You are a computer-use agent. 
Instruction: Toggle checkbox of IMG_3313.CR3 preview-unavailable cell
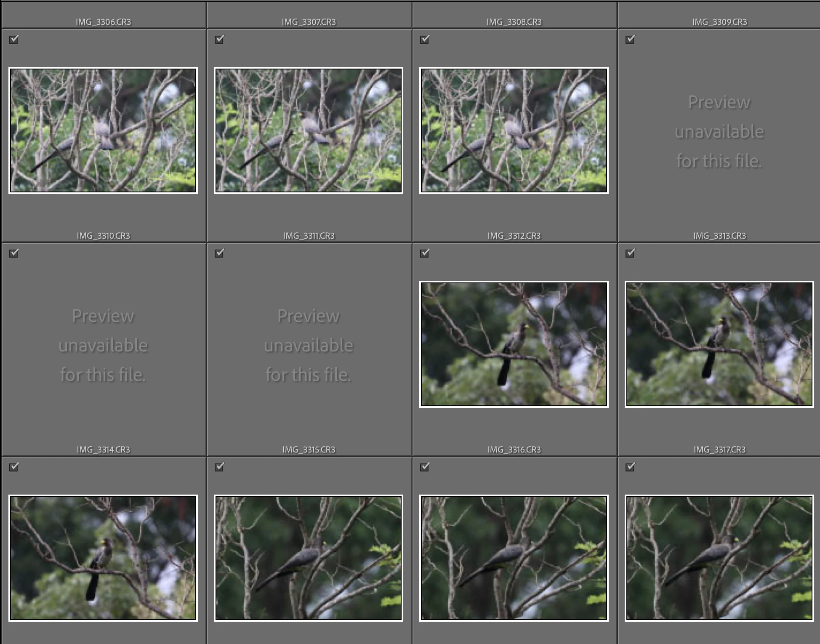[630, 39]
